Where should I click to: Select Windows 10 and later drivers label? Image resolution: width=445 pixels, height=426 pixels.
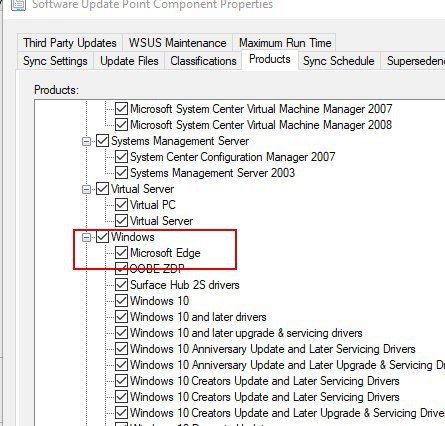pyautogui.click(x=198, y=317)
